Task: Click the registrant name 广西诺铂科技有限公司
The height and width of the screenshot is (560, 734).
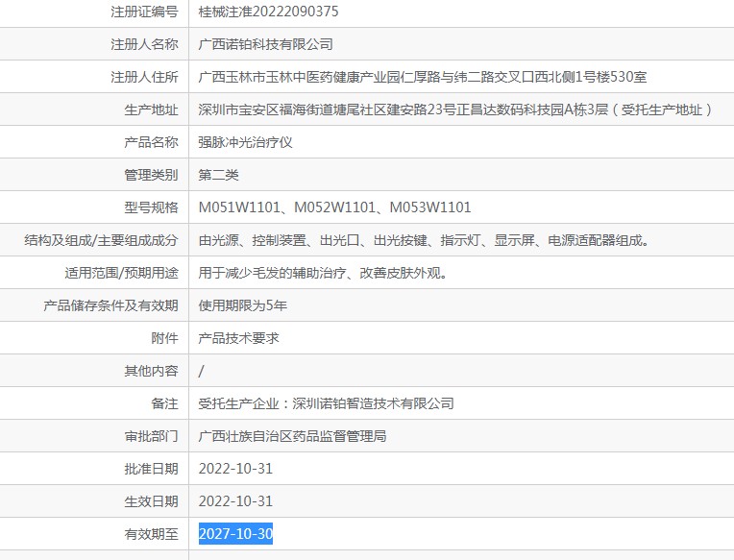Action: click(x=265, y=44)
